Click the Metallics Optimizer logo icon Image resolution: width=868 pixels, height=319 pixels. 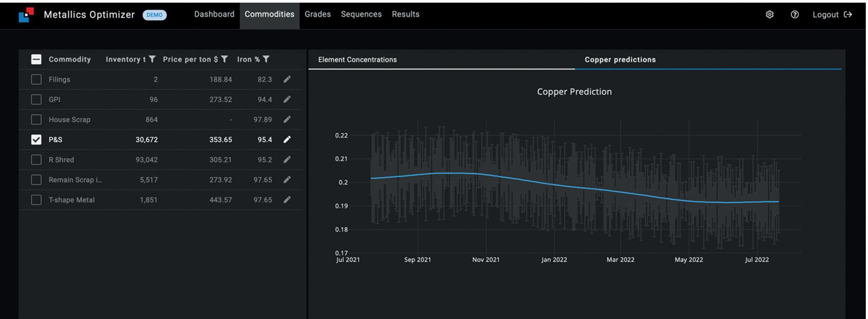click(27, 15)
